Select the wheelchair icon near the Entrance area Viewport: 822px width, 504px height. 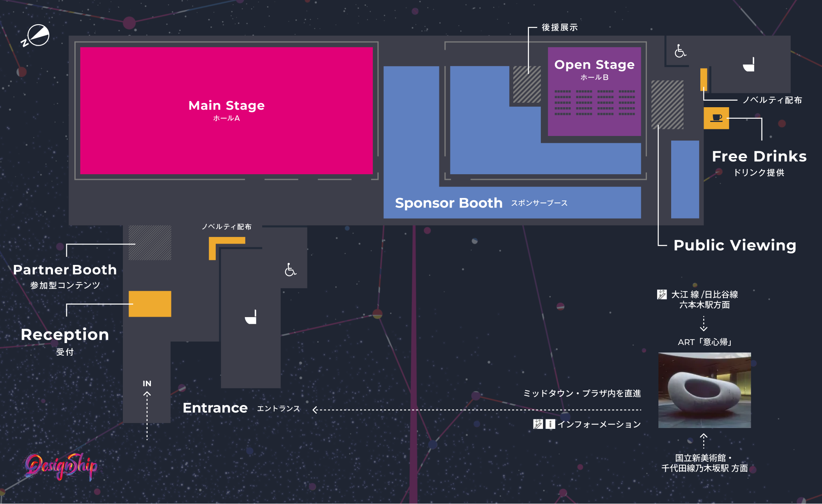pos(290,270)
